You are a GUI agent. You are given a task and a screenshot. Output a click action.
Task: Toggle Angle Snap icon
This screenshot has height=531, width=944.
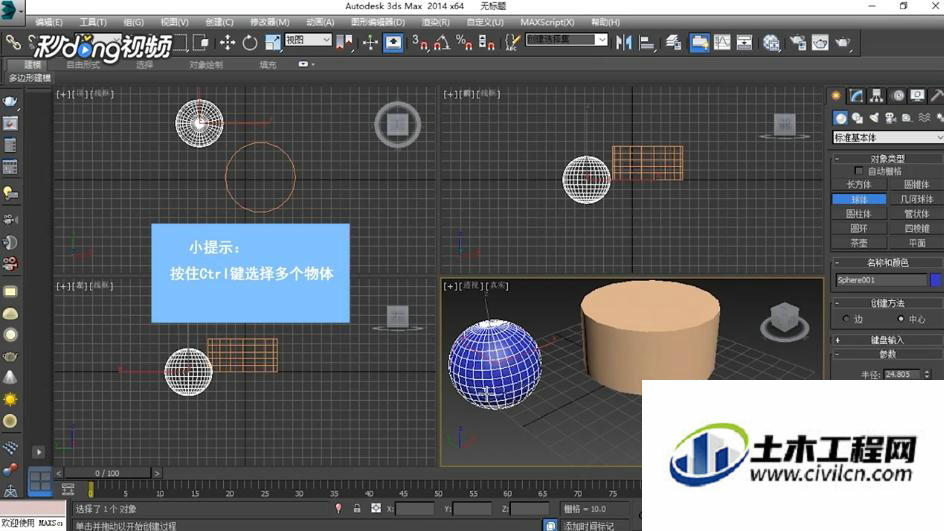pyautogui.click(x=442, y=42)
